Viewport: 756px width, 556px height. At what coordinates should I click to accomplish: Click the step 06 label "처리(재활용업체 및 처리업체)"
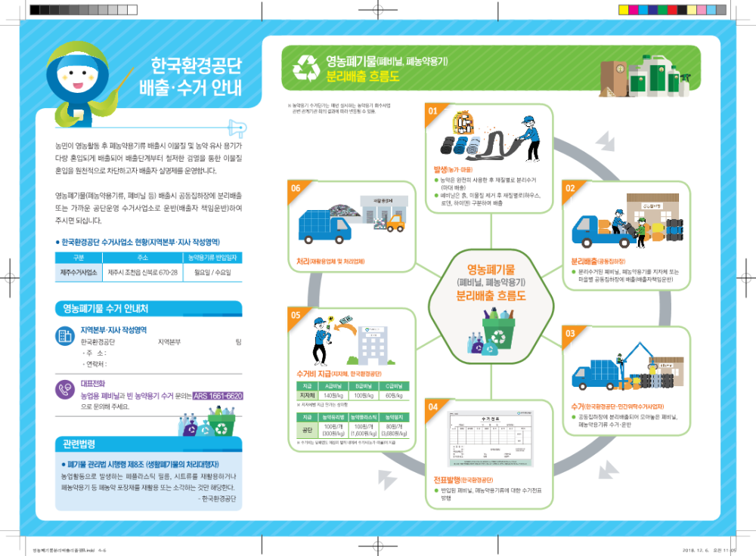tap(330, 261)
